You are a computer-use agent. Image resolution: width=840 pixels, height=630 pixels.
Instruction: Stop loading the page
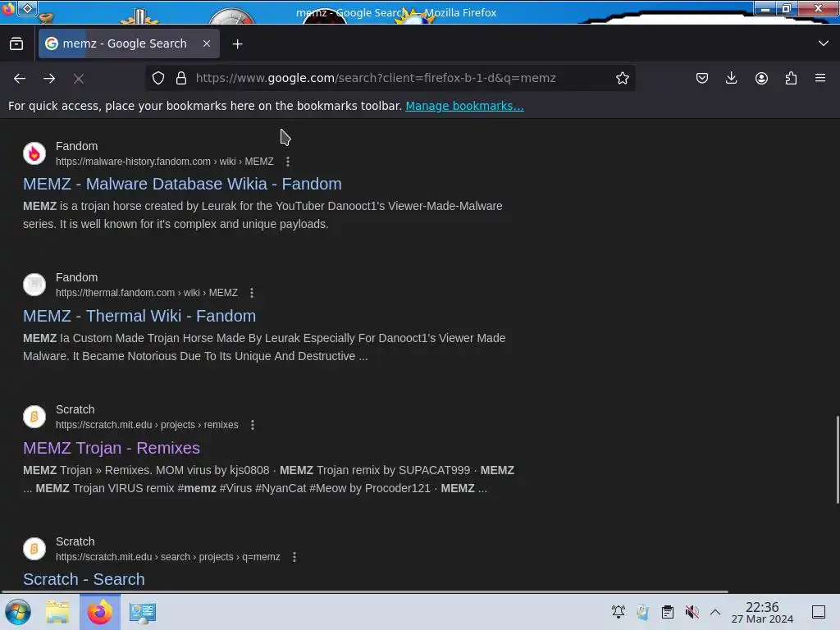[x=79, y=78]
